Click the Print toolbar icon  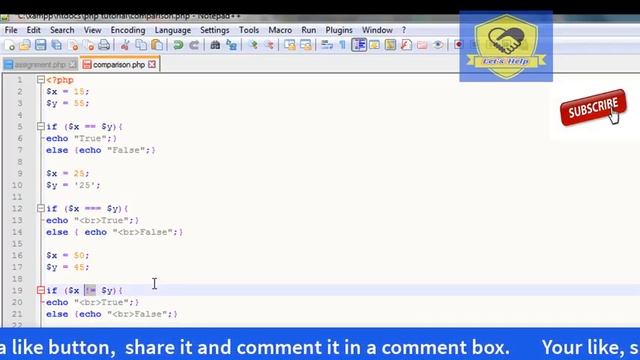pos(104,45)
